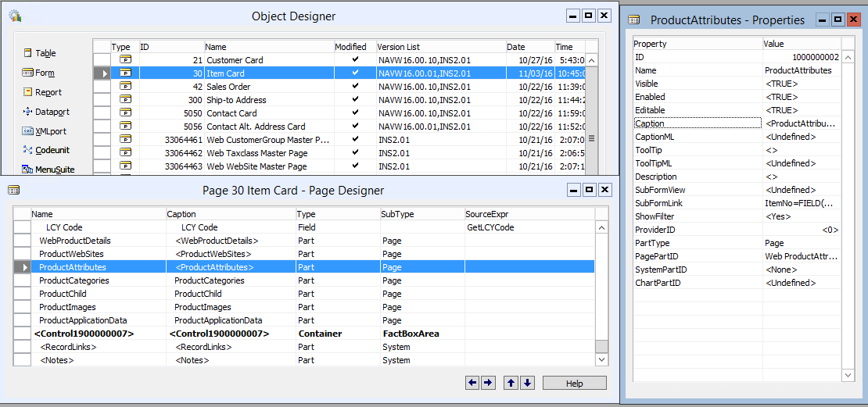The image size is (868, 407).
Task: Click the Help button in Page Designer
Action: pyautogui.click(x=574, y=384)
